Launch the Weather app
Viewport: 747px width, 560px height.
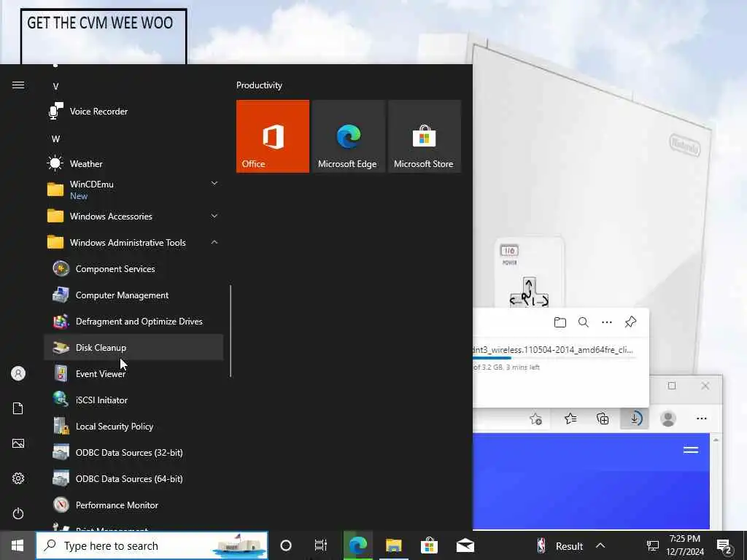click(133, 164)
